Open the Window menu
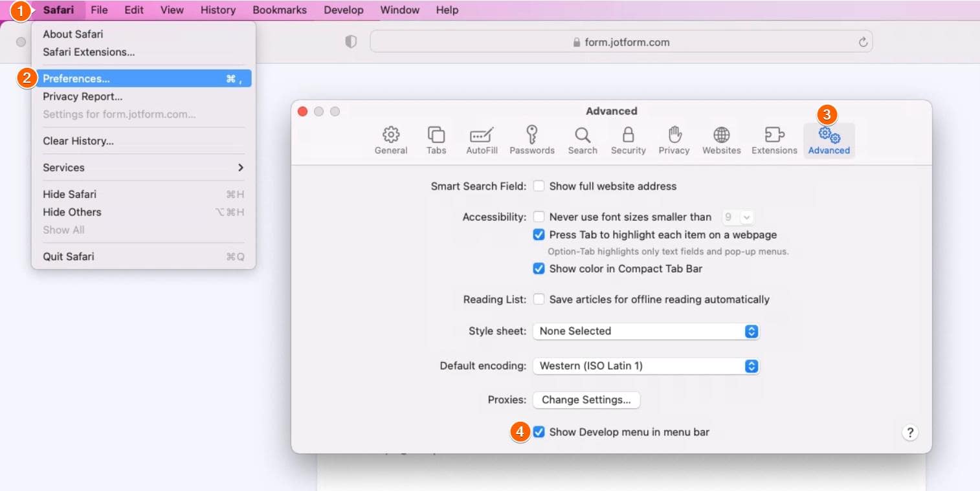 click(399, 10)
